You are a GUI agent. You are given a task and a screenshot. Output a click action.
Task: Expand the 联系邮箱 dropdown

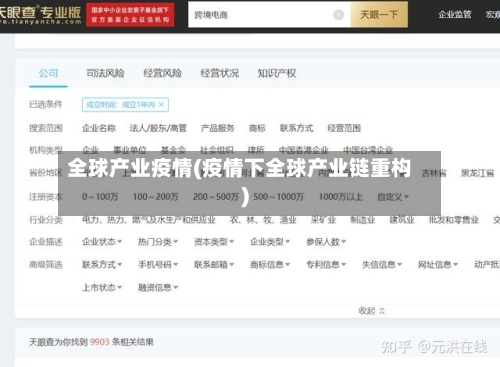click(214, 265)
